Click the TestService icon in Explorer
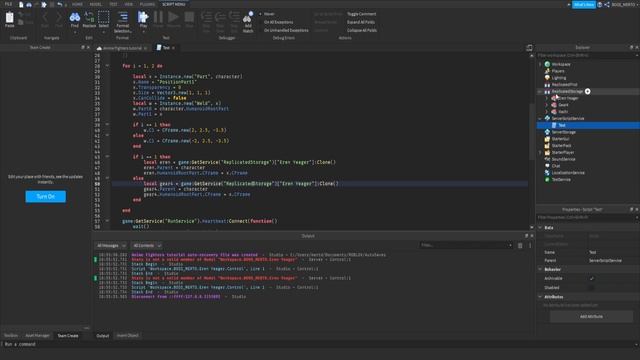Image resolution: width=640 pixels, height=360 pixels. pyautogui.click(x=547, y=179)
